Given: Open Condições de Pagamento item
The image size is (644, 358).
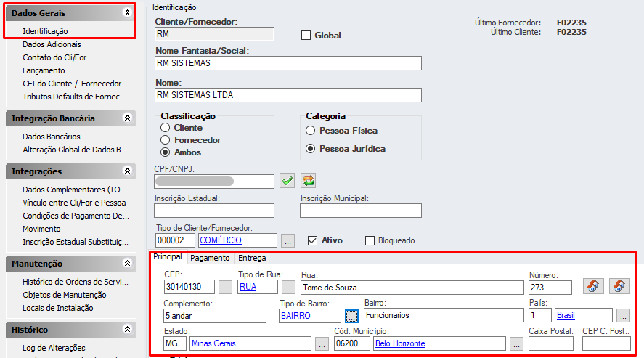Looking at the screenshot, I should point(76,216).
